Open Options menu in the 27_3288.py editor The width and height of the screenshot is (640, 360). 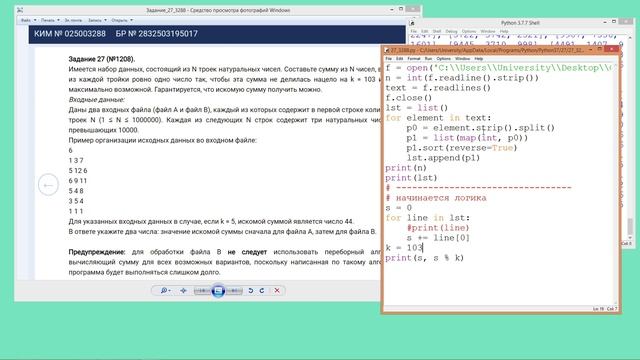444,59
